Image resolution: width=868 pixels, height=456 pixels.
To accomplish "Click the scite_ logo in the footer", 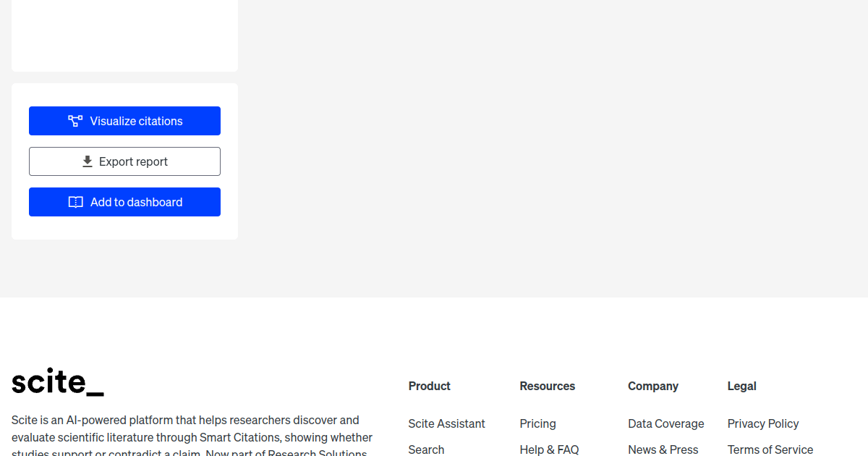I will tap(58, 382).
